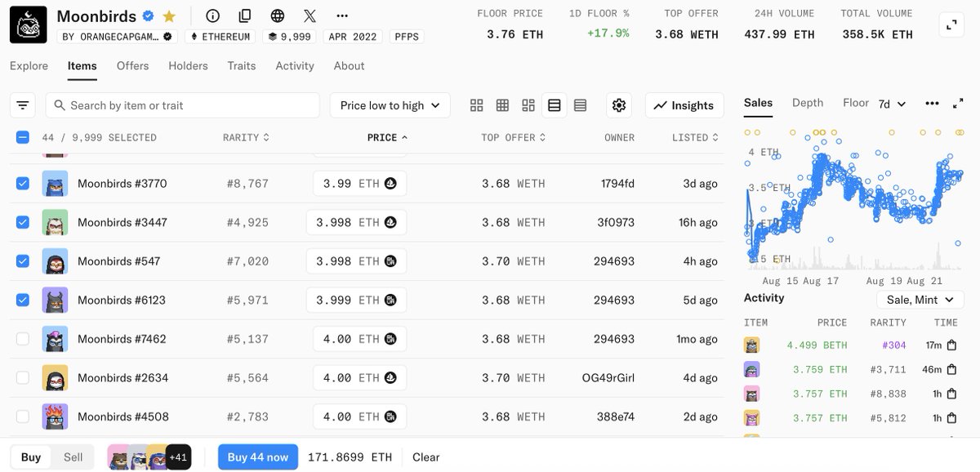Show the Depth chart tab
This screenshot has height=472, width=980.
[x=808, y=102]
